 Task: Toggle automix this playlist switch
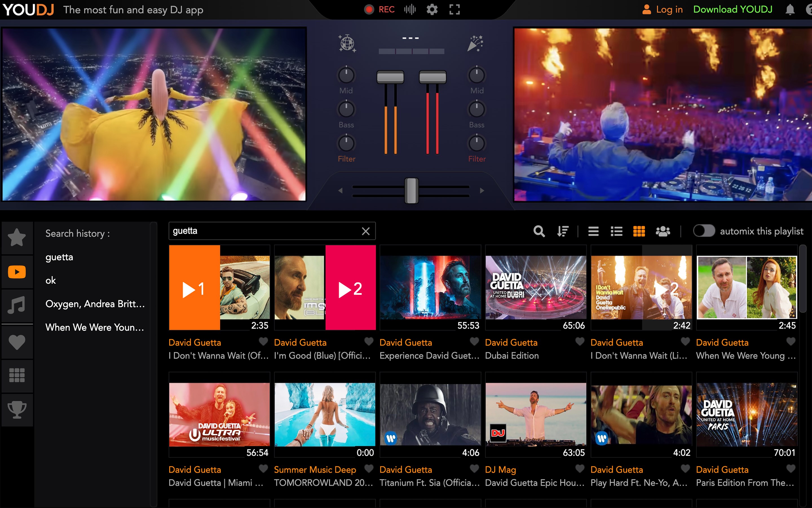coord(704,231)
